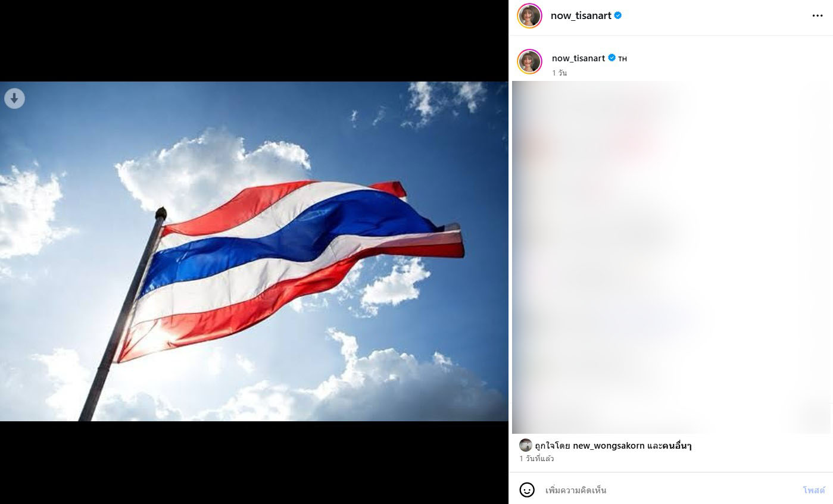This screenshot has height=504, width=833.
Task: Click the flagpole in the photo
Action: 123,314
